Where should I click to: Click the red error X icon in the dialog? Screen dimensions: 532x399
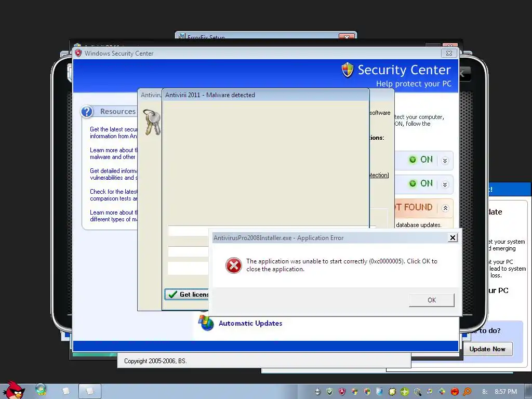[x=234, y=265]
